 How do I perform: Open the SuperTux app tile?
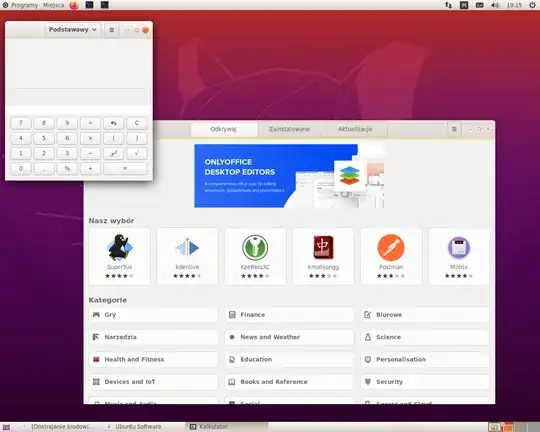click(x=120, y=256)
